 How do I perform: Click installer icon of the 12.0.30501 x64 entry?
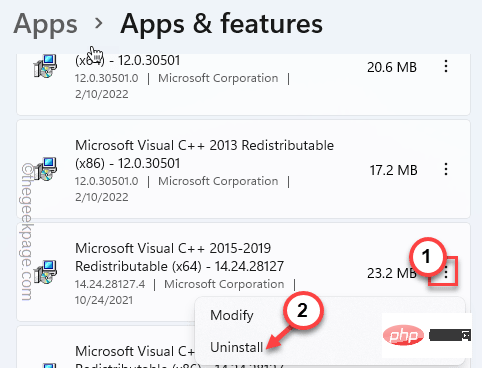(x=45, y=66)
